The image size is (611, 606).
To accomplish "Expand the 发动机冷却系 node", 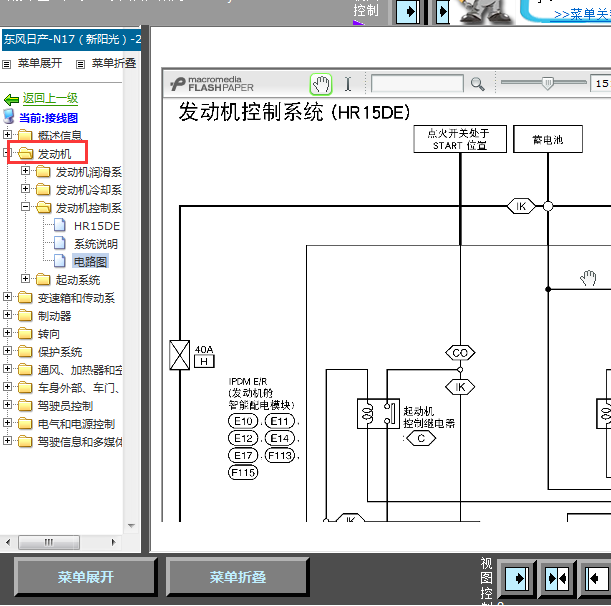I will (25, 189).
